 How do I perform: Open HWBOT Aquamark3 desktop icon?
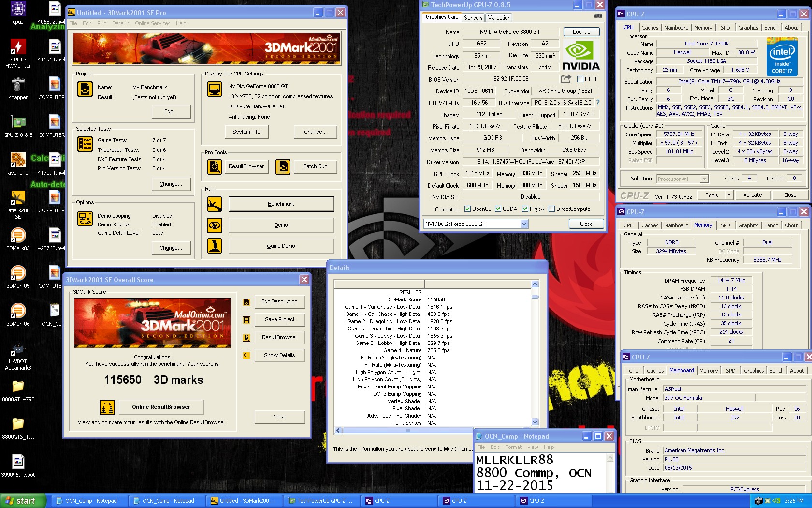coord(18,356)
